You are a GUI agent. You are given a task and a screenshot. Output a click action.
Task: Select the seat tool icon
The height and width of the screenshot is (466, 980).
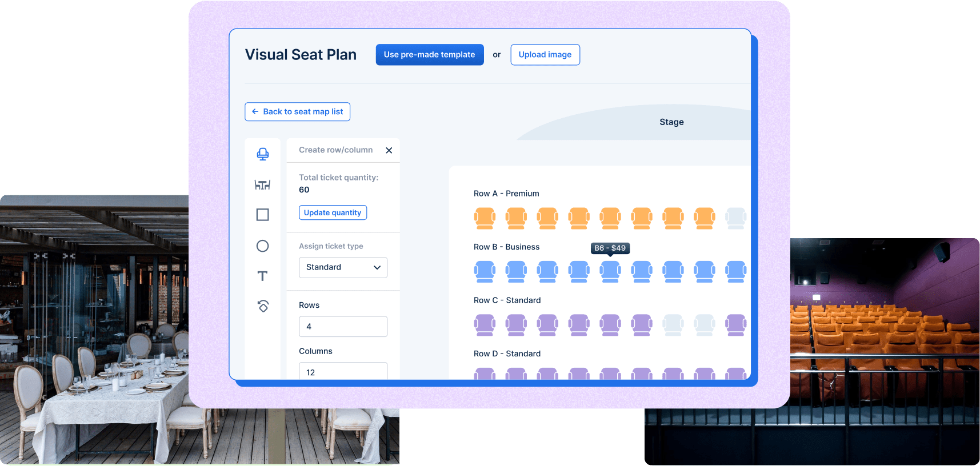[262, 154]
